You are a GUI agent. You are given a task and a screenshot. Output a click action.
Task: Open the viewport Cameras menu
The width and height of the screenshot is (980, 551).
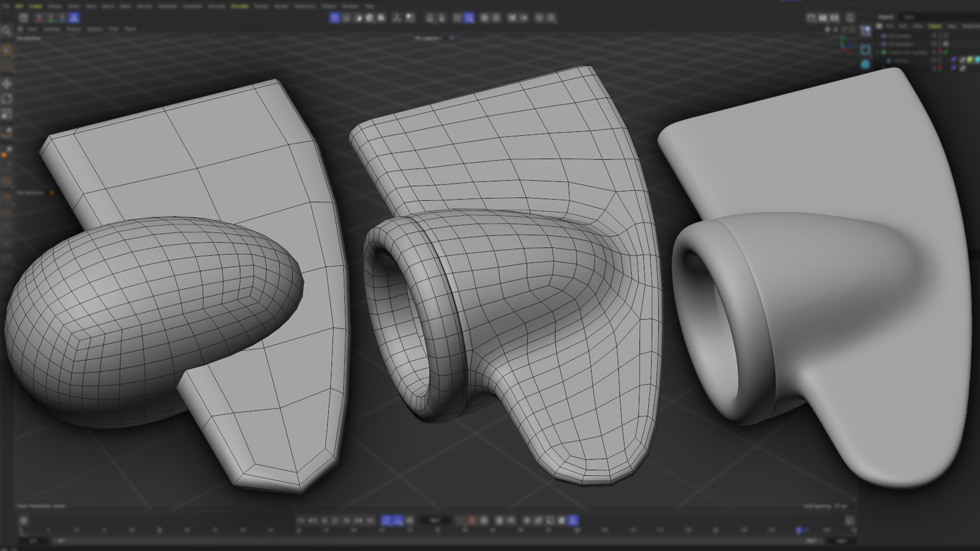52,30
